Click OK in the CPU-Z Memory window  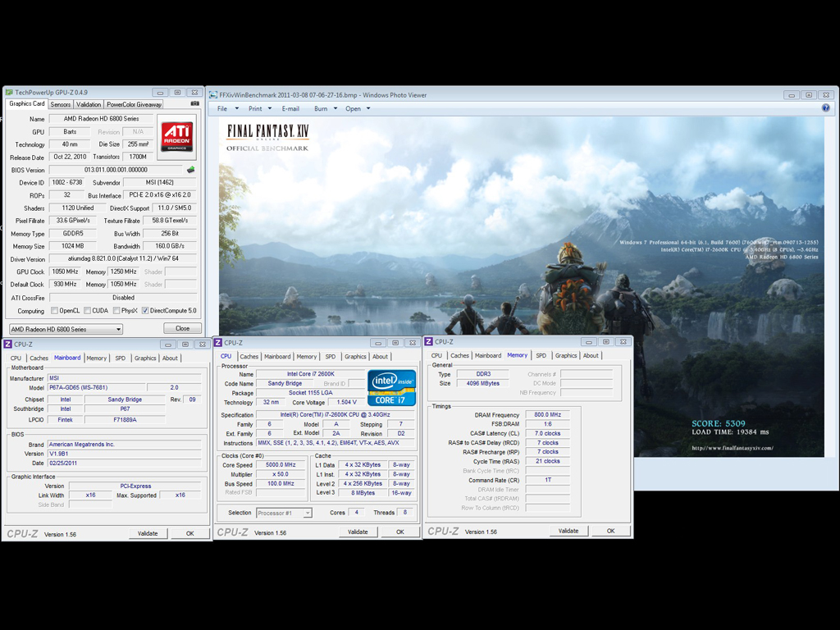tap(610, 531)
